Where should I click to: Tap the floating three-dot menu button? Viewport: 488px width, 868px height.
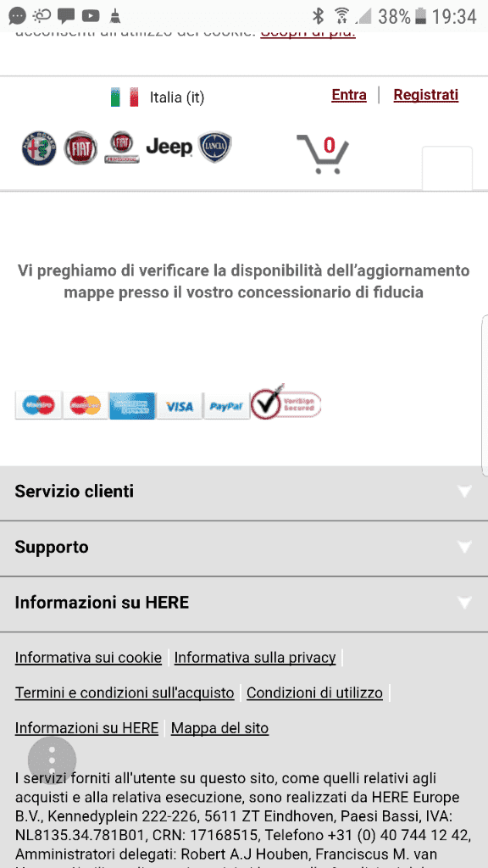point(52,760)
